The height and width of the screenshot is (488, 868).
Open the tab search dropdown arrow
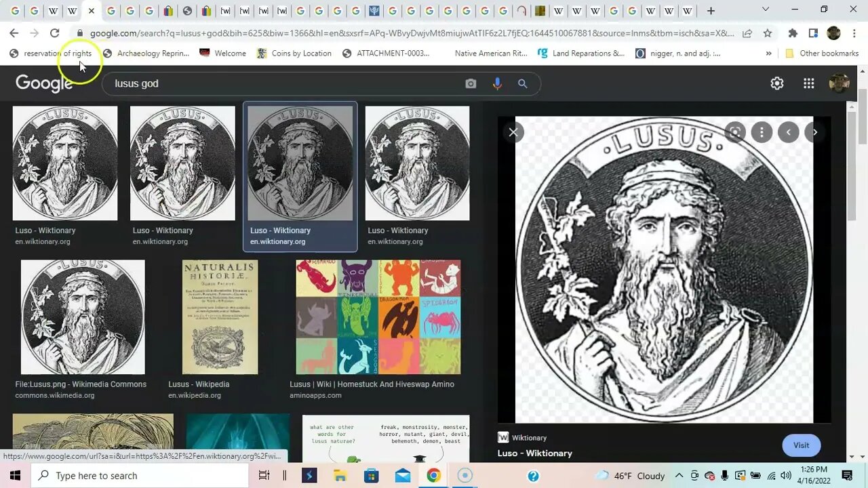[x=766, y=10]
